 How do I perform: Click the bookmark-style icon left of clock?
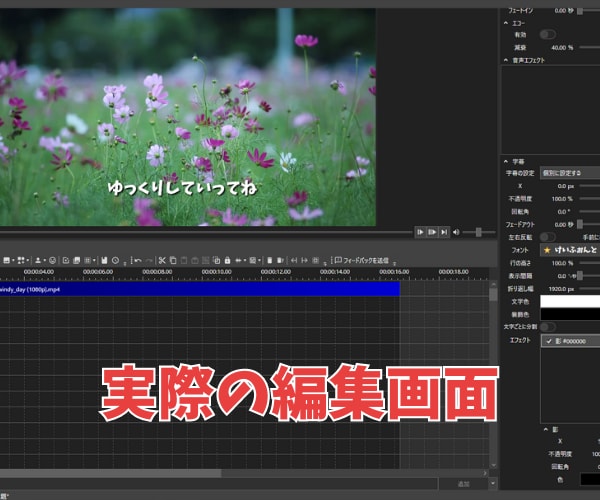tap(104, 261)
